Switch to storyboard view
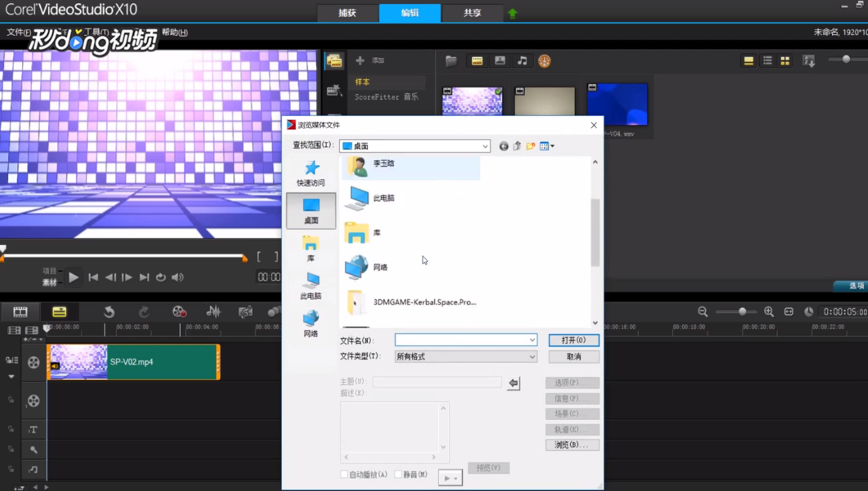 click(20, 312)
